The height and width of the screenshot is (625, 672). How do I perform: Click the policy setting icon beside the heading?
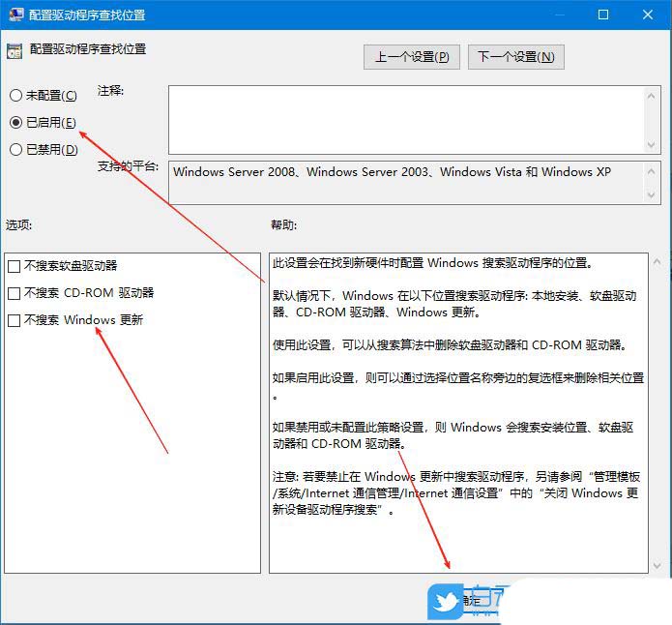pyautogui.click(x=15, y=50)
